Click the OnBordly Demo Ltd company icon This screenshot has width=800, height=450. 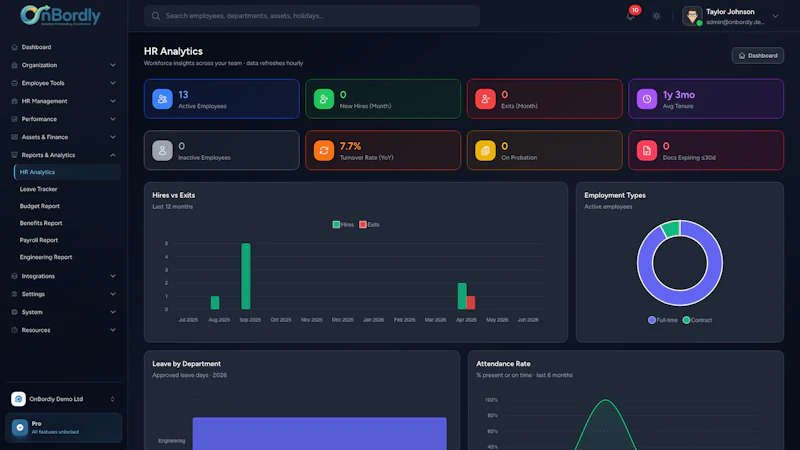pos(18,399)
